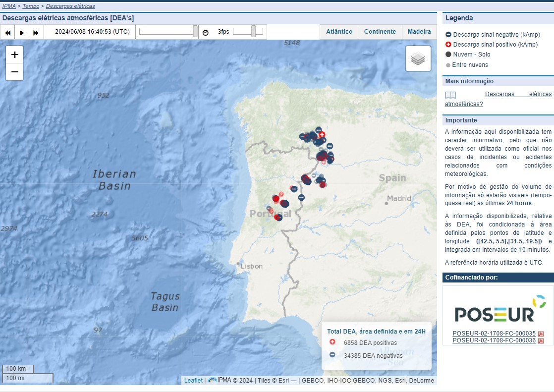Image resolution: width=554 pixels, height=392 pixels.
Task: Click the red positive discharge marker on map
Action: 322,134
